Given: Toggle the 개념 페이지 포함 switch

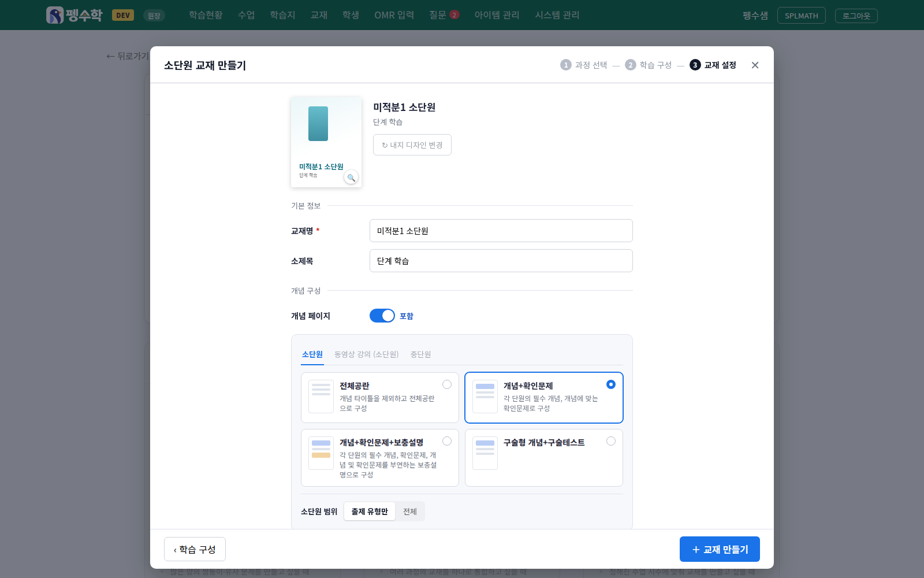Looking at the screenshot, I should click(382, 316).
